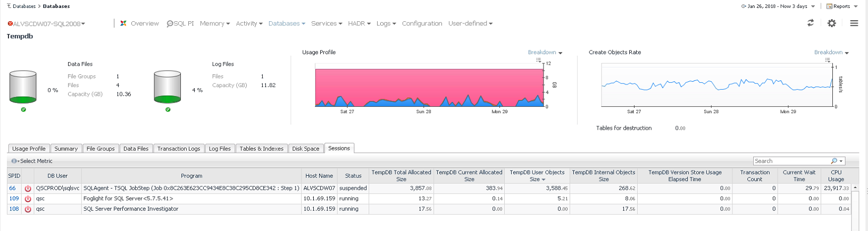Open the settings gear icon
868x231 pixels.
click(832, 23)
